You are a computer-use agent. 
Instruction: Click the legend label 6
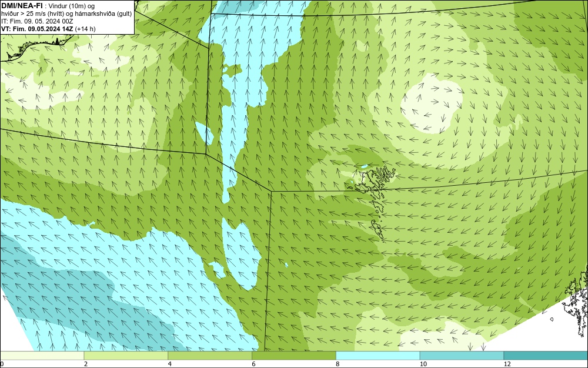click(253, 364)
